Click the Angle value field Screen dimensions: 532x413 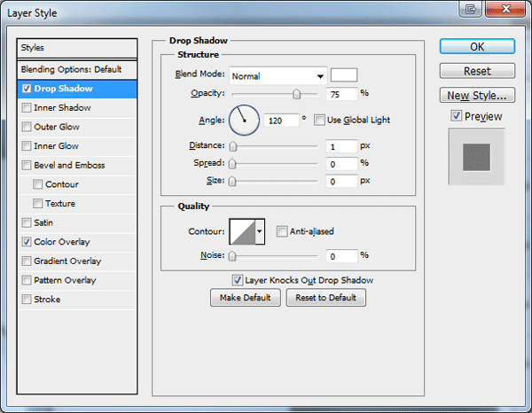click(x=282, y=121)
